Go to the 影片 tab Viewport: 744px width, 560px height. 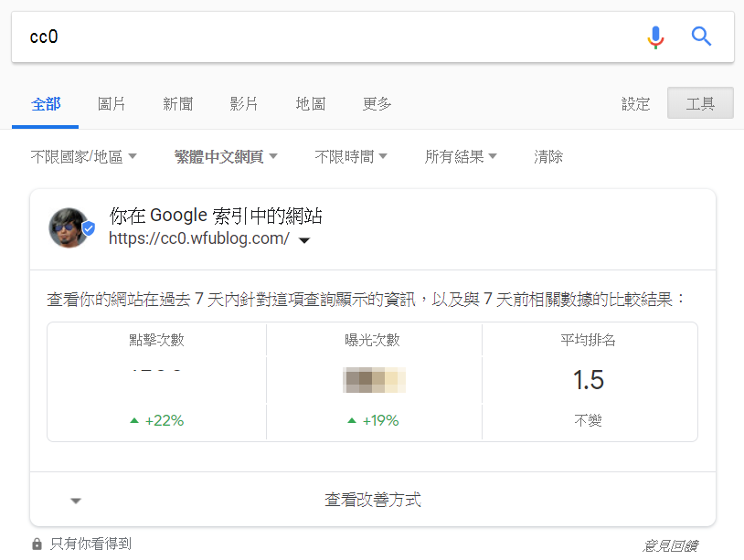[244, 104]
